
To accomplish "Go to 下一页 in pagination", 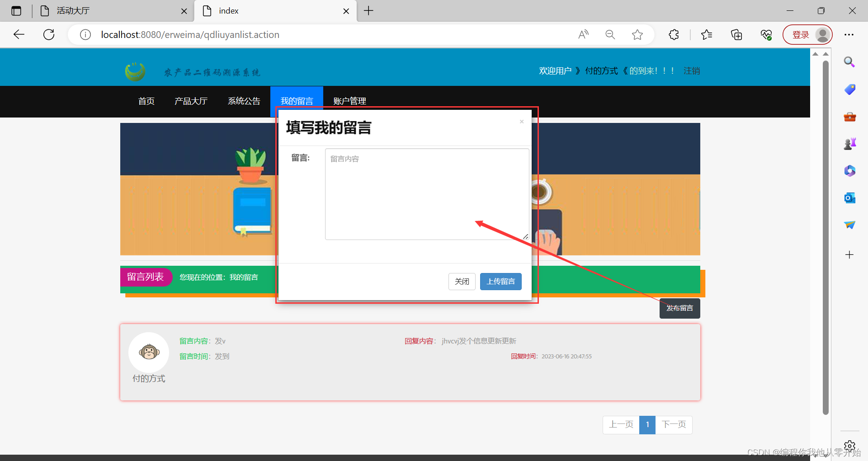I will click(x=674, y=424).
